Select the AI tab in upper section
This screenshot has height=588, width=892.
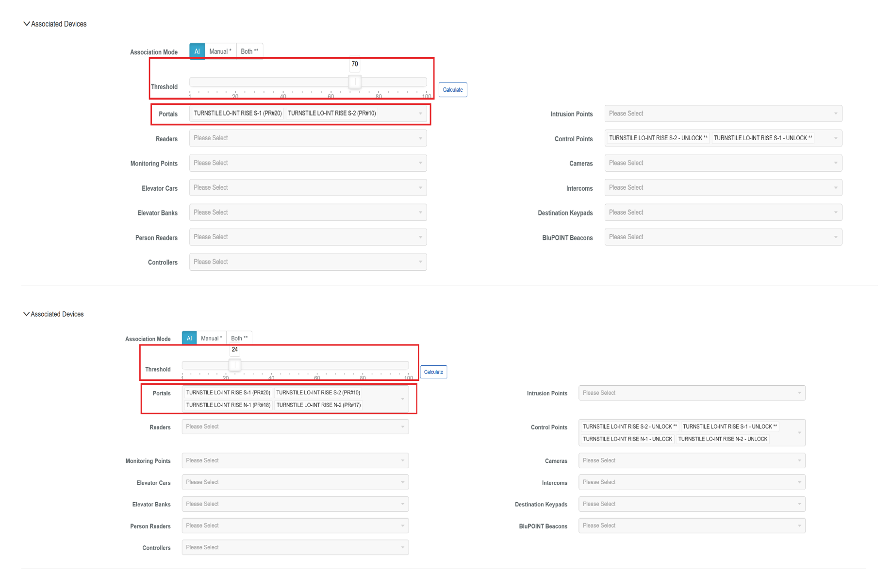(x=197, y=51)
